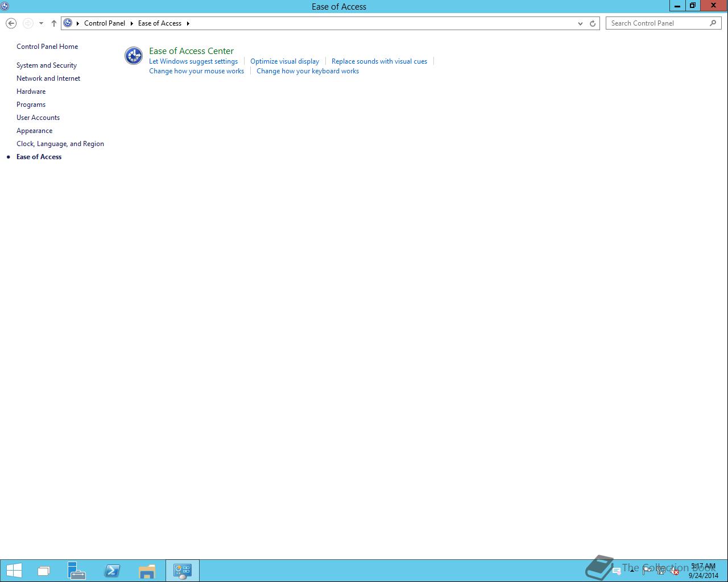Expand the arrow after Ease of Access breadcrumb
Screen dimensions: 728x582
click(x=188, y=23)
